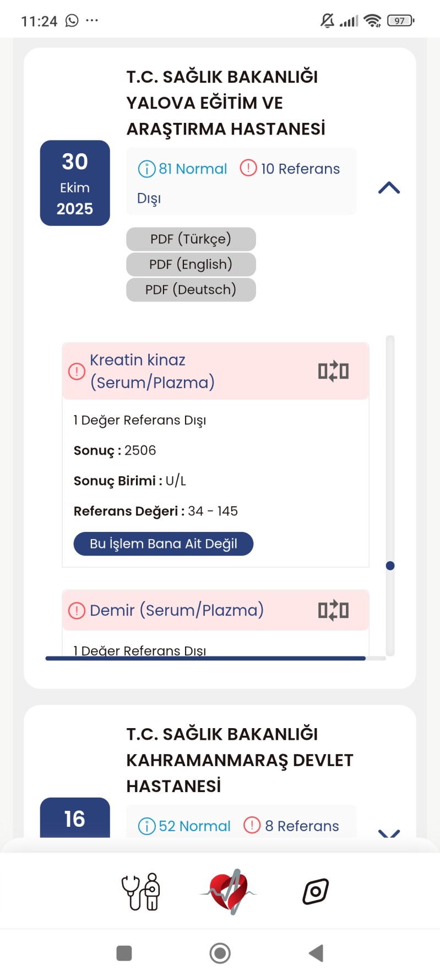Image resolution: width=440 pixels, height=980 pixels.
Task: Download PDF (Türkçe) report
Action: (191, 239)
